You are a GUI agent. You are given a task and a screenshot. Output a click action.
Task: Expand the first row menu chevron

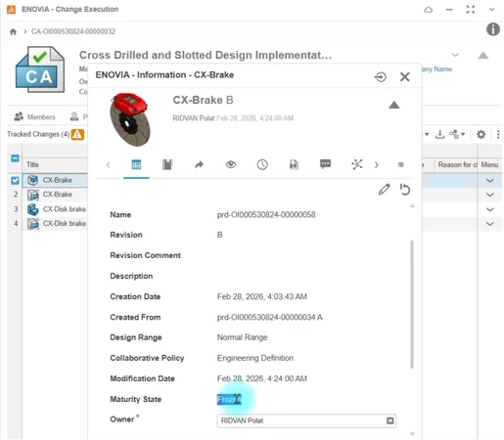[489, 180]
